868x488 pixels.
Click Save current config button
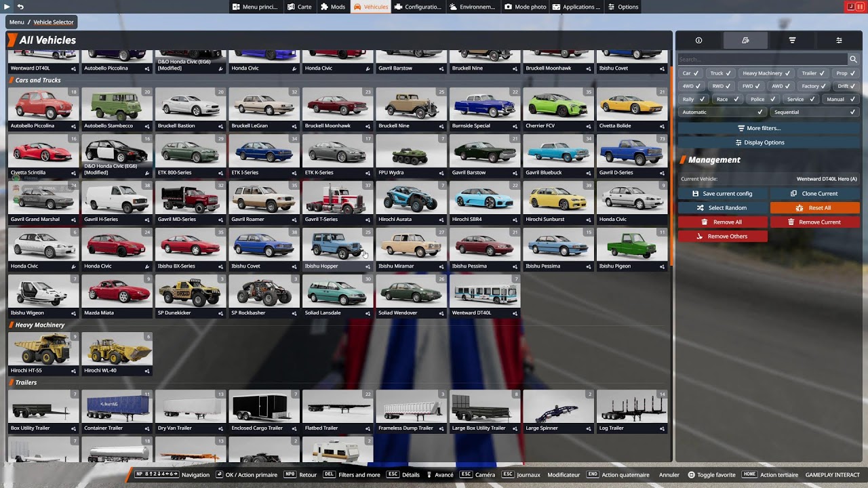(723, 194)
